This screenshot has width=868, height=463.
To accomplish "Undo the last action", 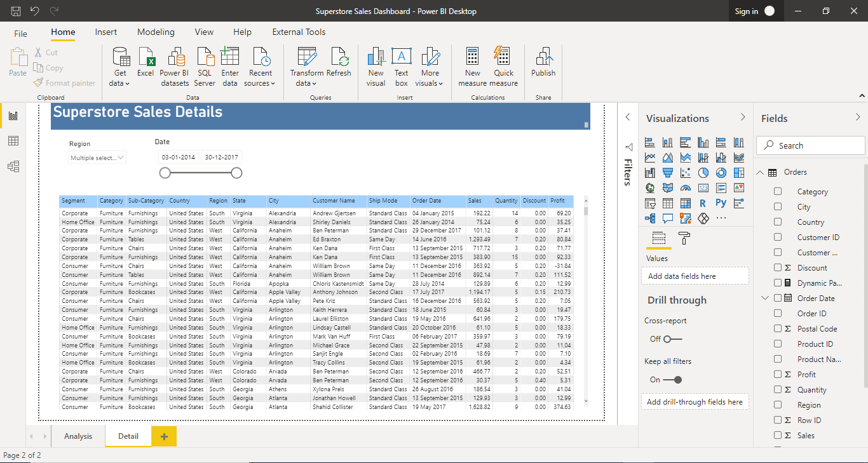I will (x=35, y=11).
